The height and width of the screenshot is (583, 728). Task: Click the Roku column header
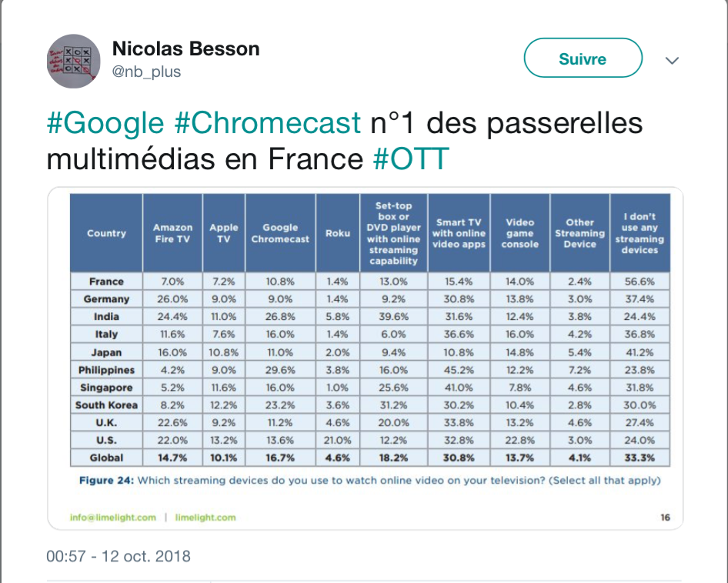click(338, 233)
